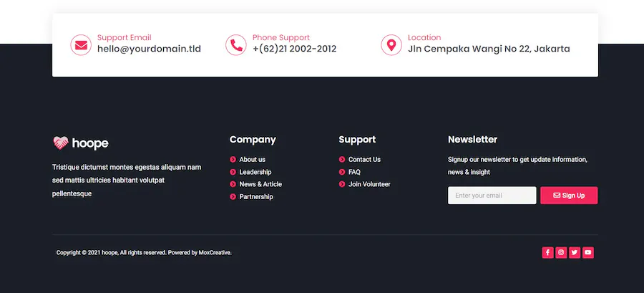Click the hoope heart logo
The image size is (644, 293).
point(61,143)
